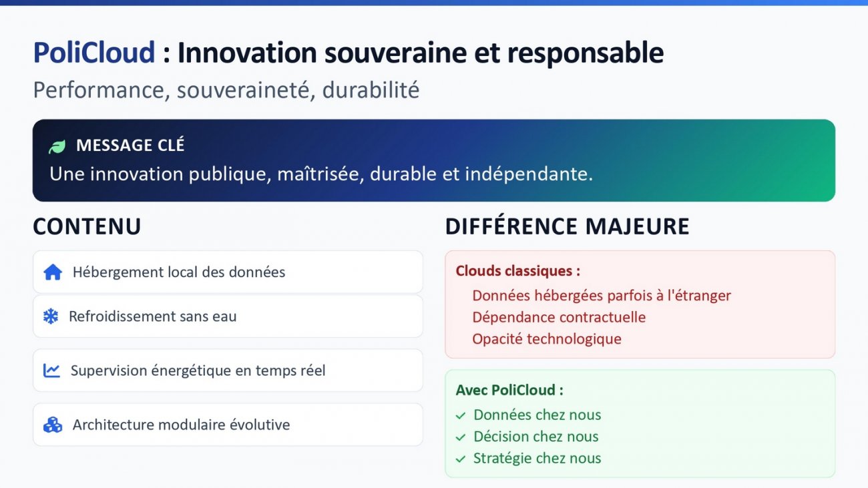Click the green leaf icon near MESSAGE CLÉ
The width and height of the screenshot is (868, 488).
click(57, 146)
